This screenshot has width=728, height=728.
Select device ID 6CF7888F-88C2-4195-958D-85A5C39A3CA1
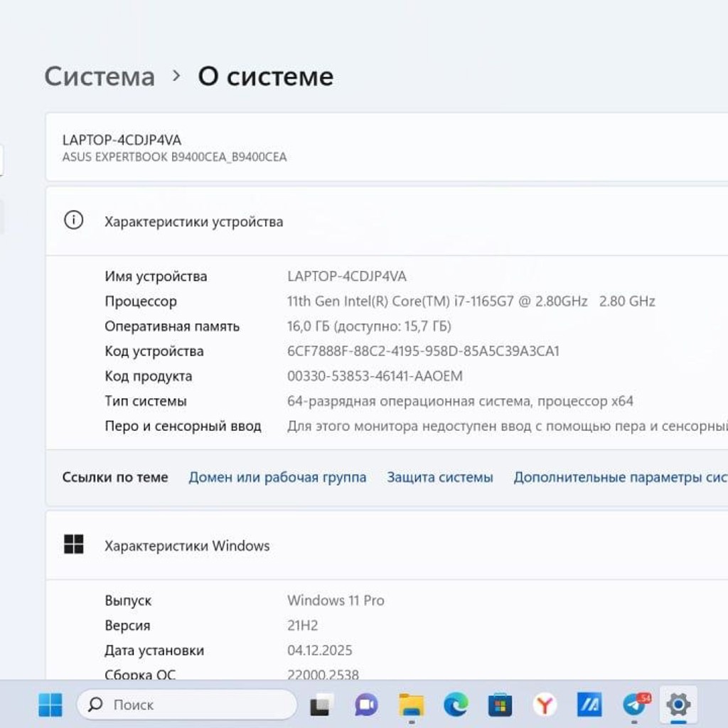423,351
